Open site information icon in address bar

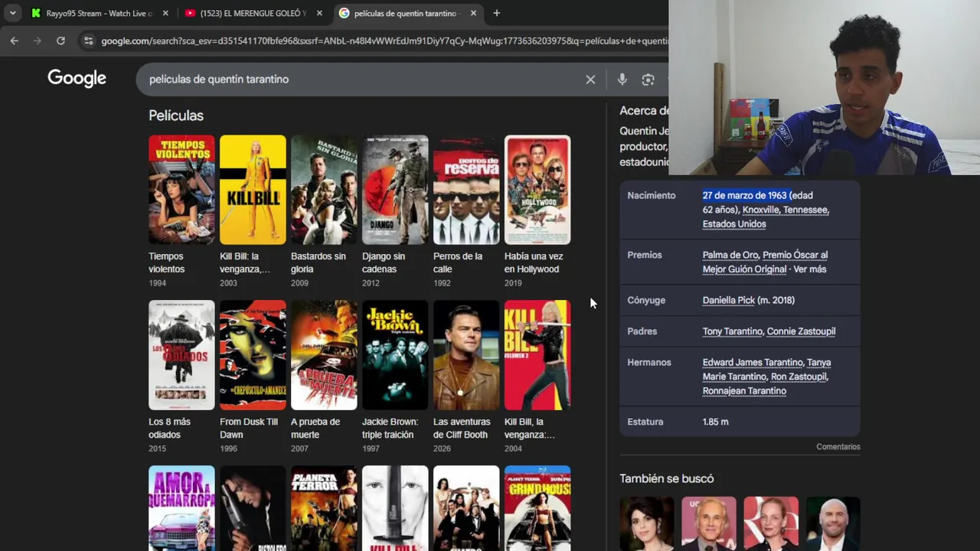pyautogui.click(x=88, y=41)
